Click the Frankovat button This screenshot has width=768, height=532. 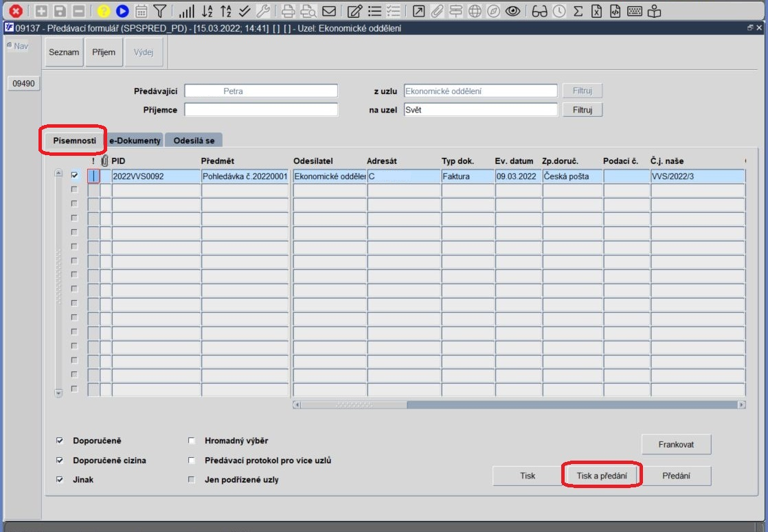[x=676, y=444]
